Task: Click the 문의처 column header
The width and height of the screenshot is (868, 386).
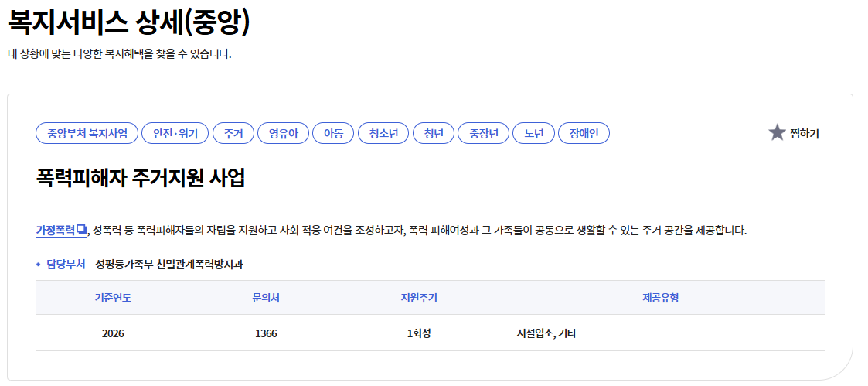Action: 266,298
